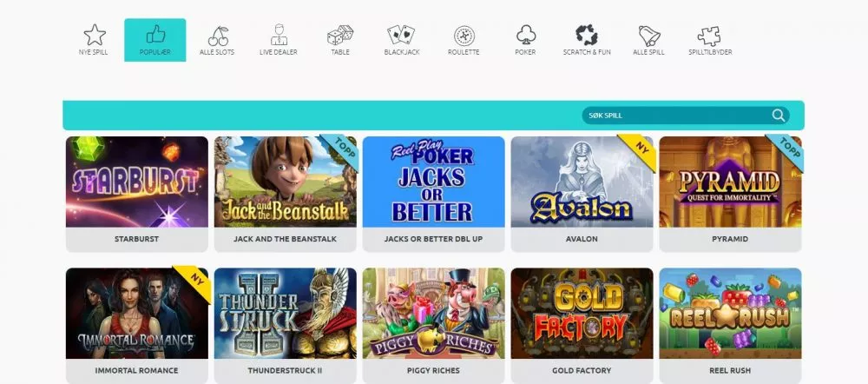Choose the Live Dealer icon
Viewport: 868px width, 384px height.
point(279,35)
